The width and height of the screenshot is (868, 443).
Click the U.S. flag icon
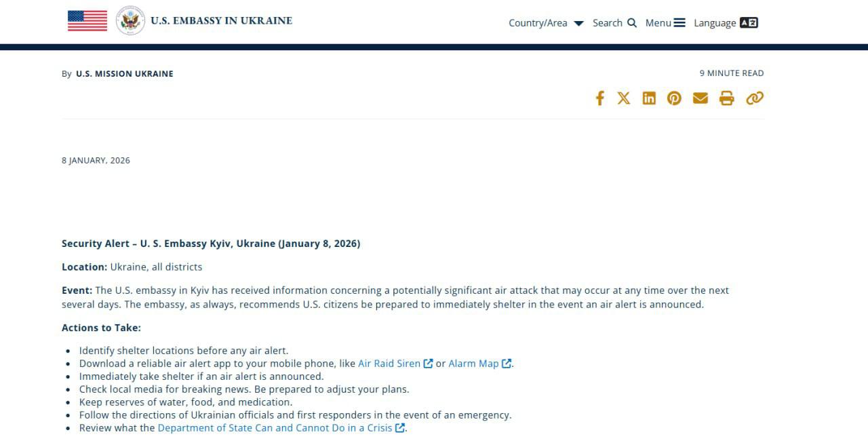click(87, 21)
